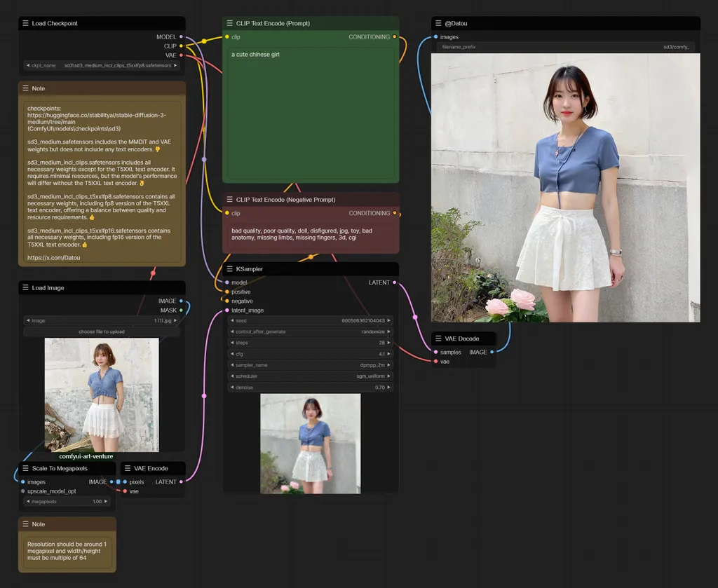
Task: Step scheduler backward with left arrow
Action: tap(232, 376)
